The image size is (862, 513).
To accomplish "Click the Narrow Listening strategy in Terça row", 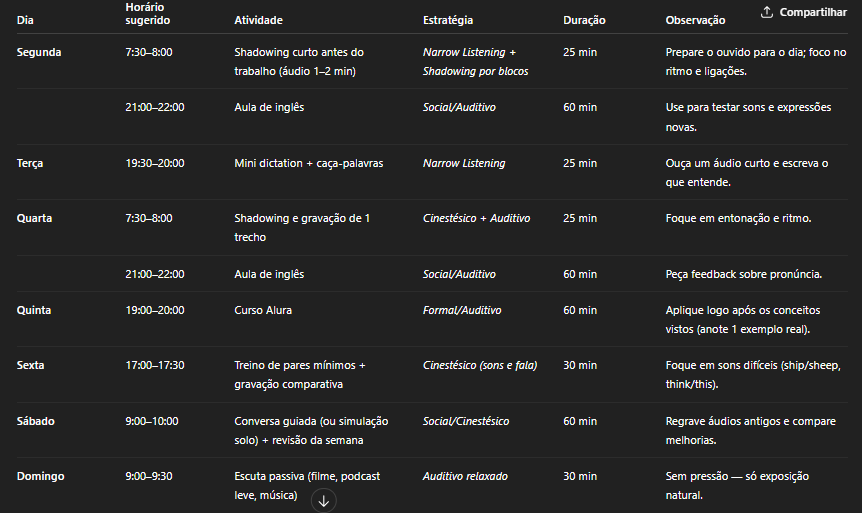I will (464, 163).
